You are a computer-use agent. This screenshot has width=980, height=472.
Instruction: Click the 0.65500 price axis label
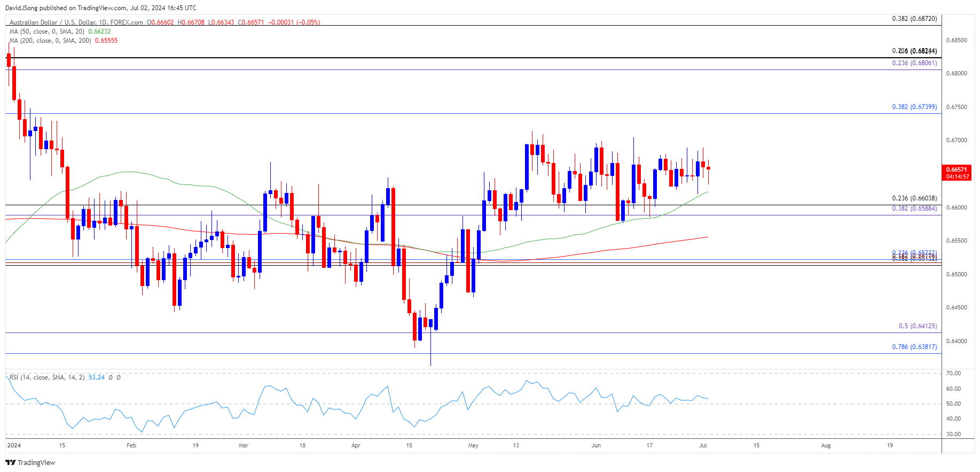957,241
